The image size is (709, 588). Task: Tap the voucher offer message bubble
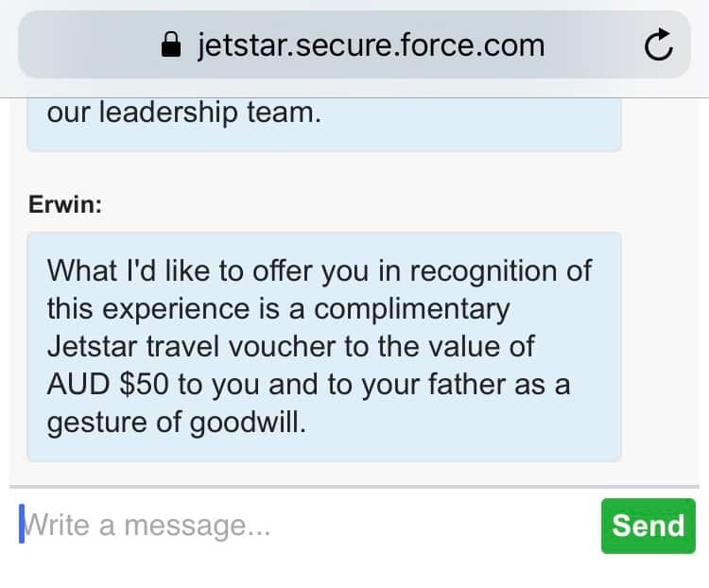(x=323, y=346)
